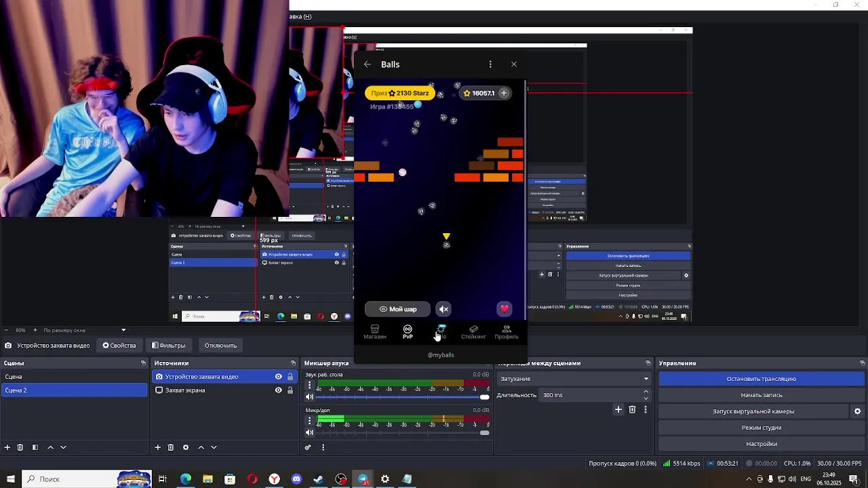Click the Отключить button
This screenshot has height=488, width=868.
[220, 346]
